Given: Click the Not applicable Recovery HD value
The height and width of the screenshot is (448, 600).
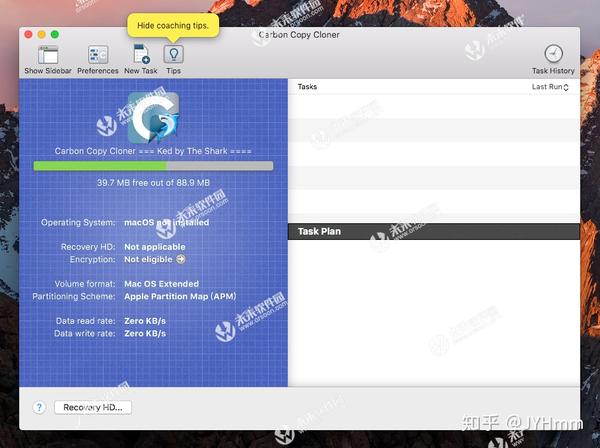Looking at the screenshot, I should [x=155, y=247].
